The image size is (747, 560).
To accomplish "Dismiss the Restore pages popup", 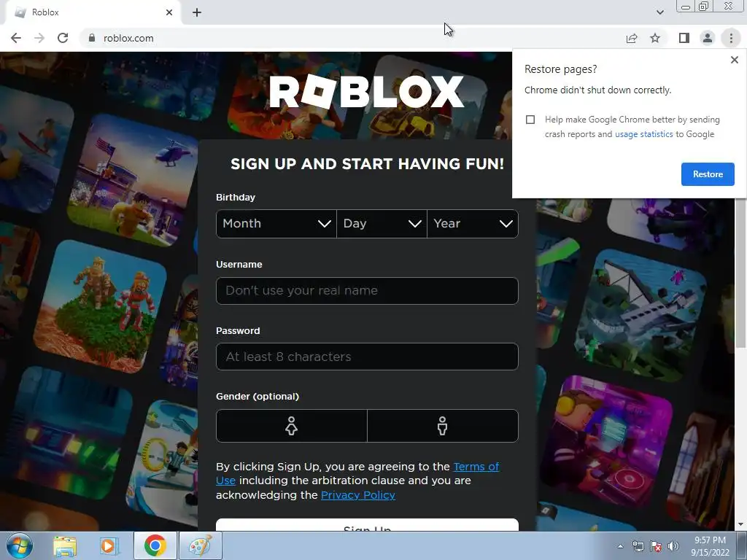I will 734,60.
